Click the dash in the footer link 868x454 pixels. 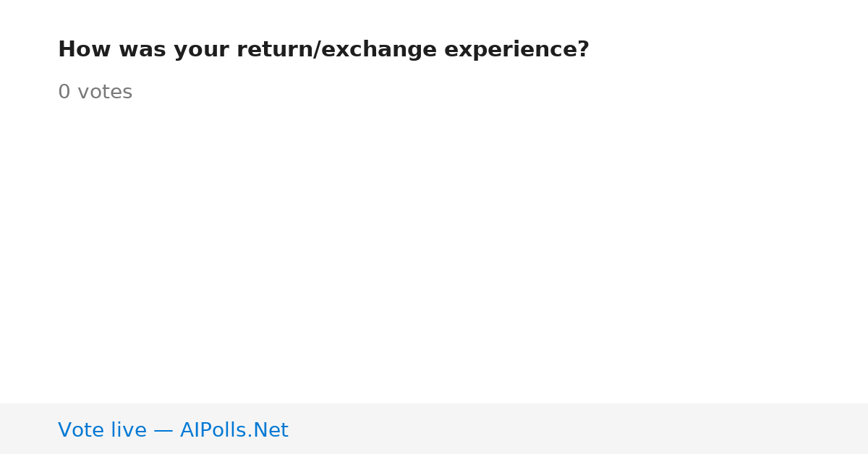163,430
